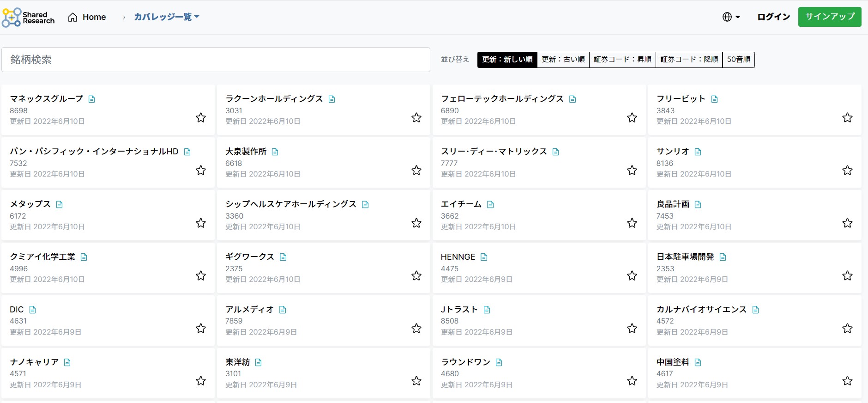Open ナノキャリア document icon
This screenshot has height=403, width=868.
(x=67, y=362)
